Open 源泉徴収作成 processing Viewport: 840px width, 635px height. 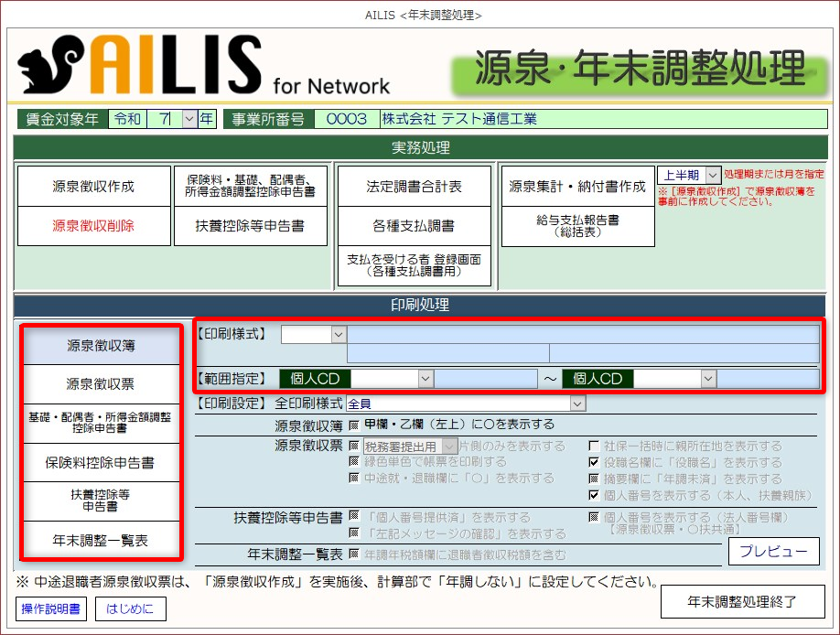coord(93,186)
